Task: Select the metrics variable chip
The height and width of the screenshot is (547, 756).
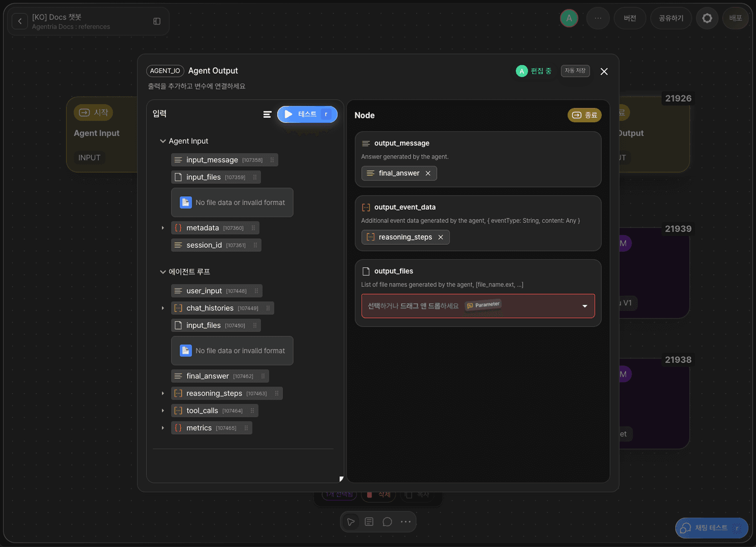Action: pyautogui.click(x=211, y=428)
